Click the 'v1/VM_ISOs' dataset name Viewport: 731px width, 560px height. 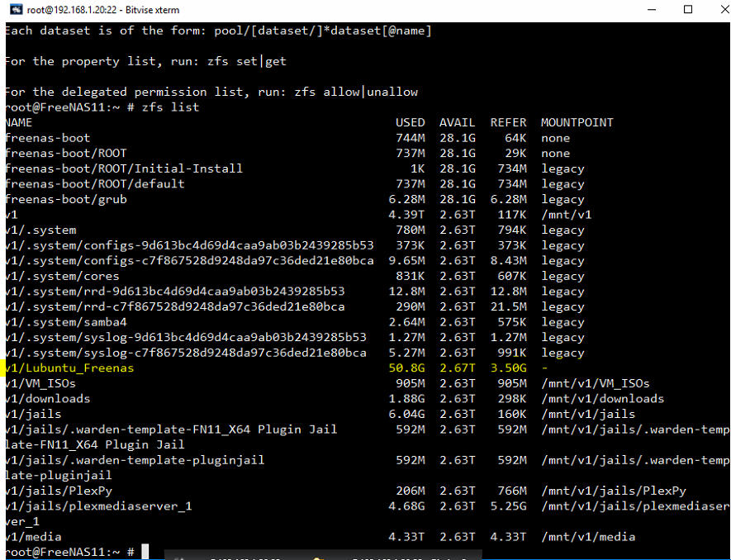(40, 384)
